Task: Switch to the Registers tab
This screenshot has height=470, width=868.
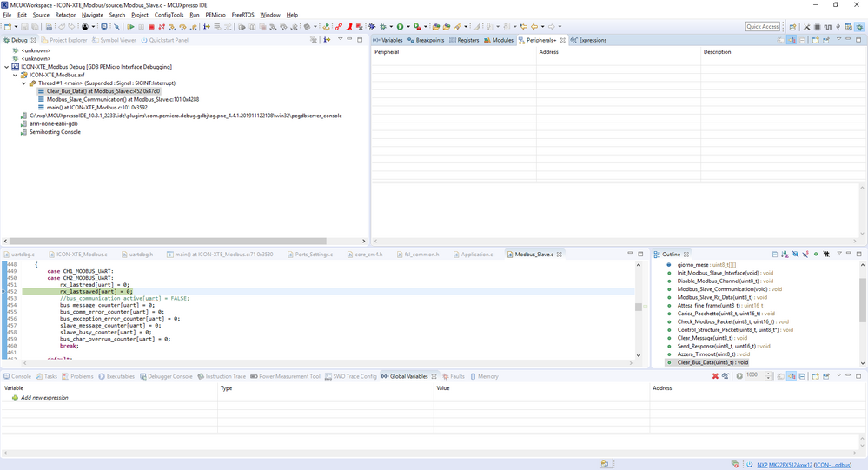Action: click(x=464, y=40)
